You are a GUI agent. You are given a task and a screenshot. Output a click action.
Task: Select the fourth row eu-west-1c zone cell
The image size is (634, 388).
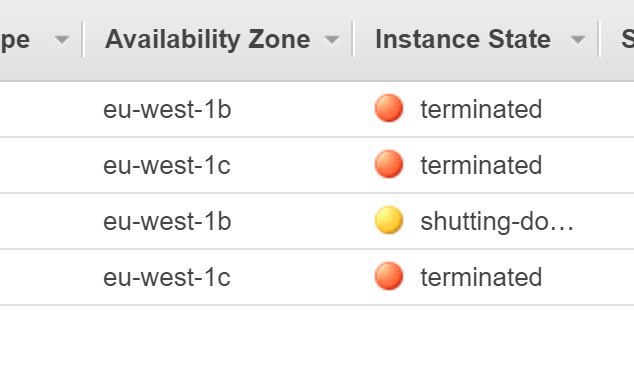pyautogui.click(x=167, y=278)
